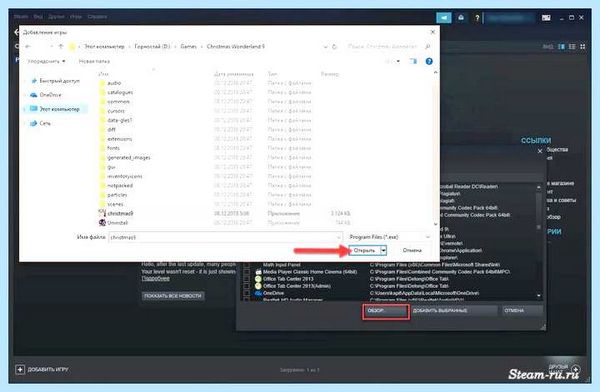Click ДОБАВИТЬ ВЫБРАННЫЕ in Steam dialog
The image size is (600, 392).
tap(454, 310)
